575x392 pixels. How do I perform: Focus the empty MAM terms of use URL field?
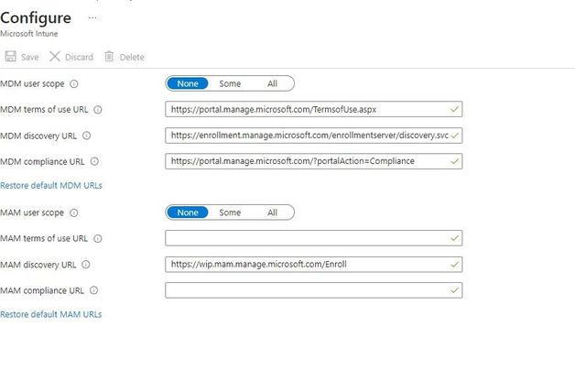coord(313,238)
